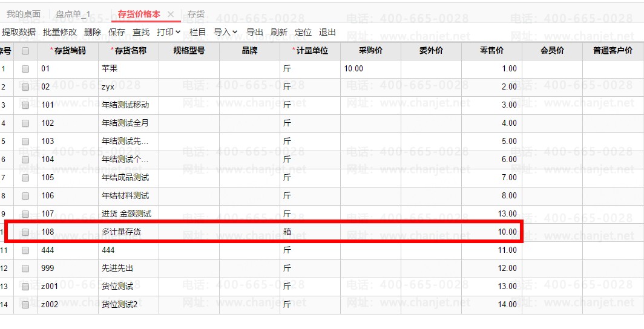Close the 存货价格本 tab

(171, 15)
